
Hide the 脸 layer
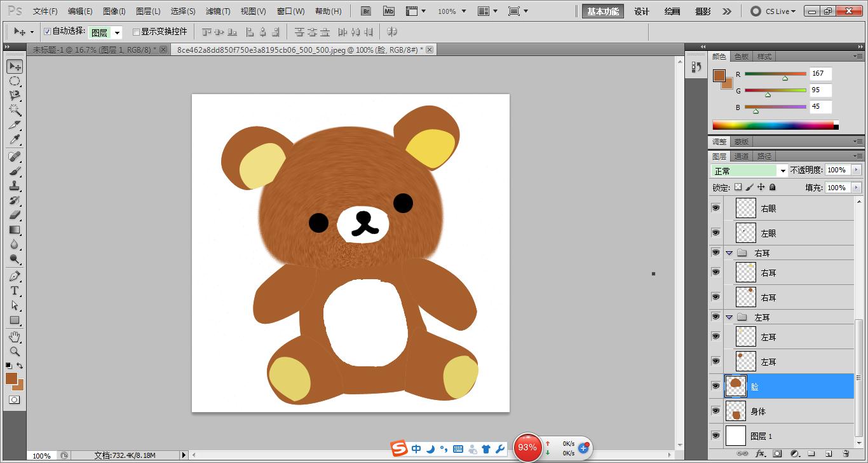(x=716, y=386)
